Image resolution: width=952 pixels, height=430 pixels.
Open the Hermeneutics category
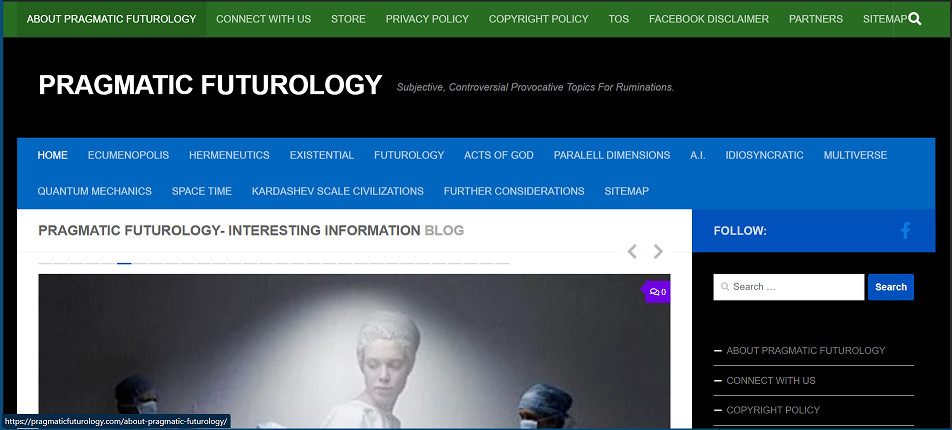tap(229, 155)
